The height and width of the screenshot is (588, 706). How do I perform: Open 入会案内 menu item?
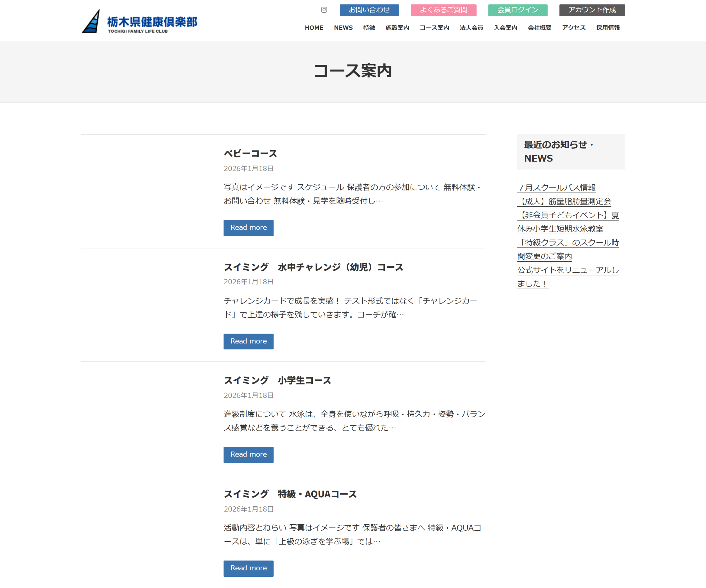506,28
